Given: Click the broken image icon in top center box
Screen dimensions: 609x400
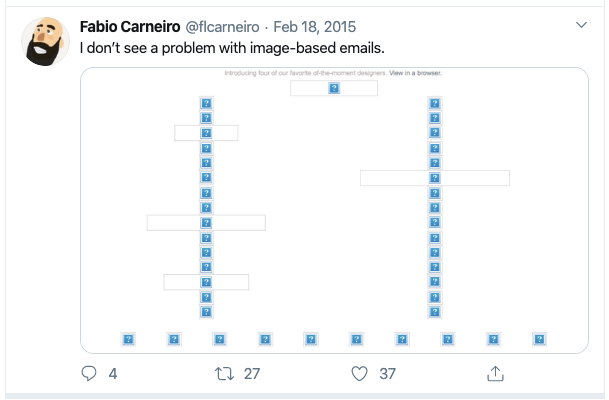Looking at the screenshot, I should click(334, 88).
